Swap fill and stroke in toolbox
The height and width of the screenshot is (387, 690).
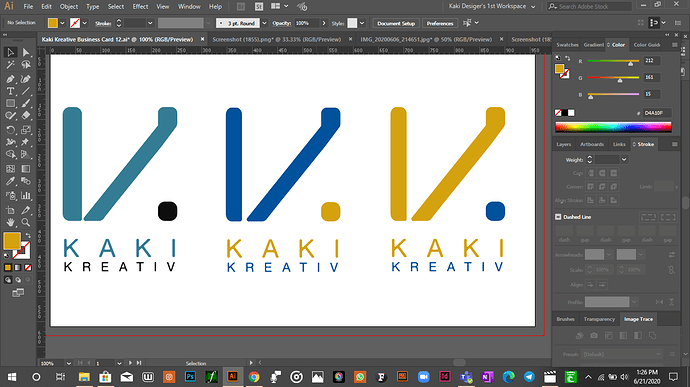[28, 236]
